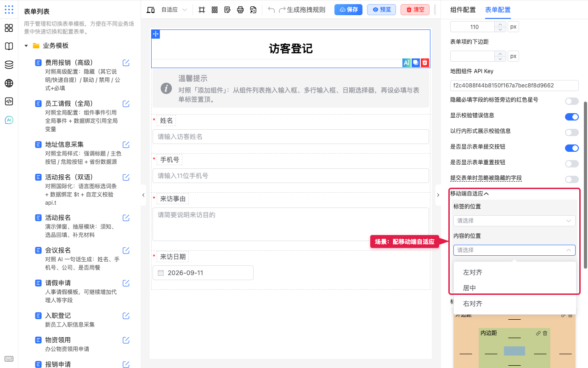
Task: Turn off 是否显示表单提交按钮 switch
Action: [x=572, y=148]
